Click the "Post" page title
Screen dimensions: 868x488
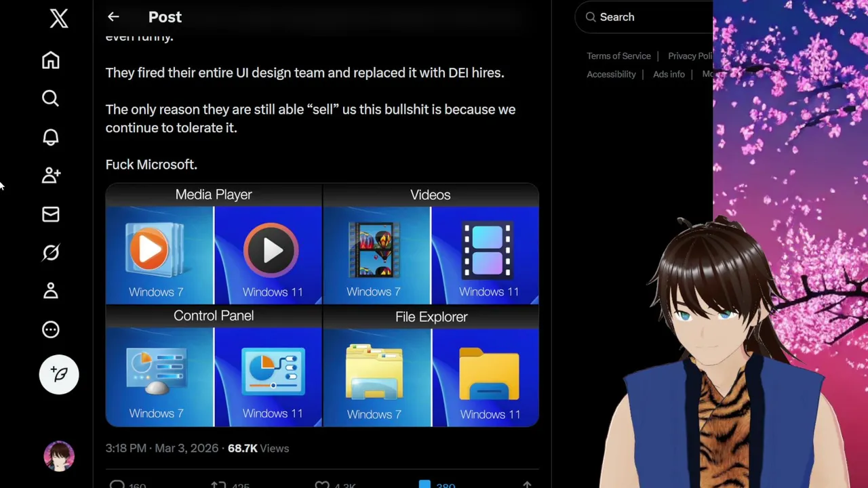coord(165,17)
